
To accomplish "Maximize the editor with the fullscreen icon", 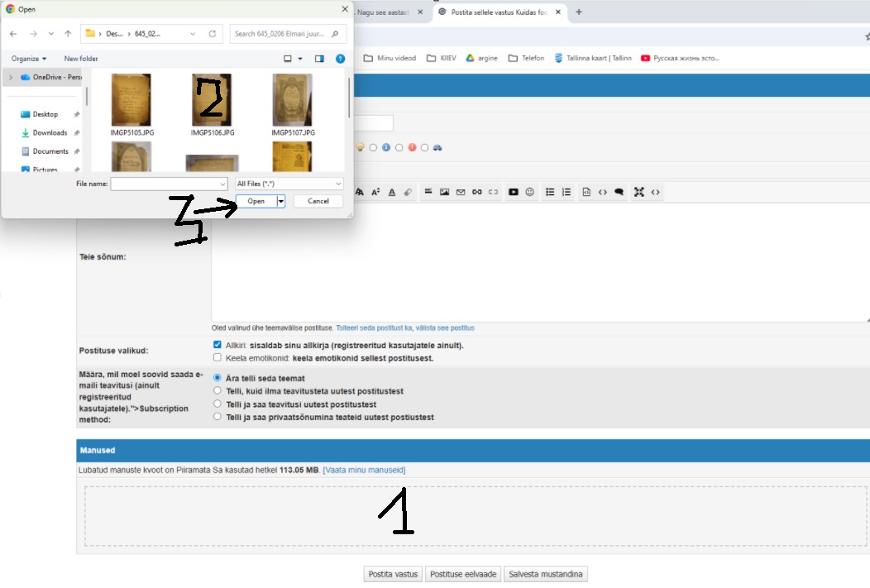I will click(x=639, y=192).
